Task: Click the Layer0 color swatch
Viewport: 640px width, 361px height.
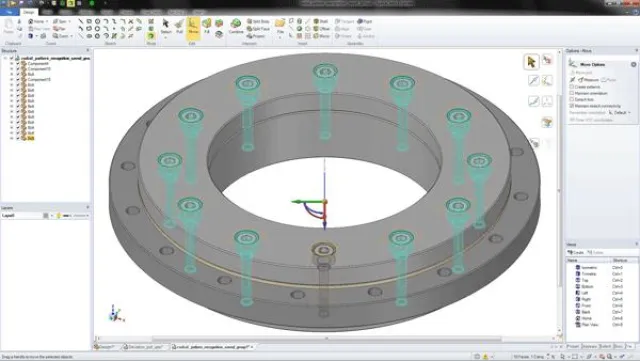Action: pyautogui.click(x=46, y=215)
